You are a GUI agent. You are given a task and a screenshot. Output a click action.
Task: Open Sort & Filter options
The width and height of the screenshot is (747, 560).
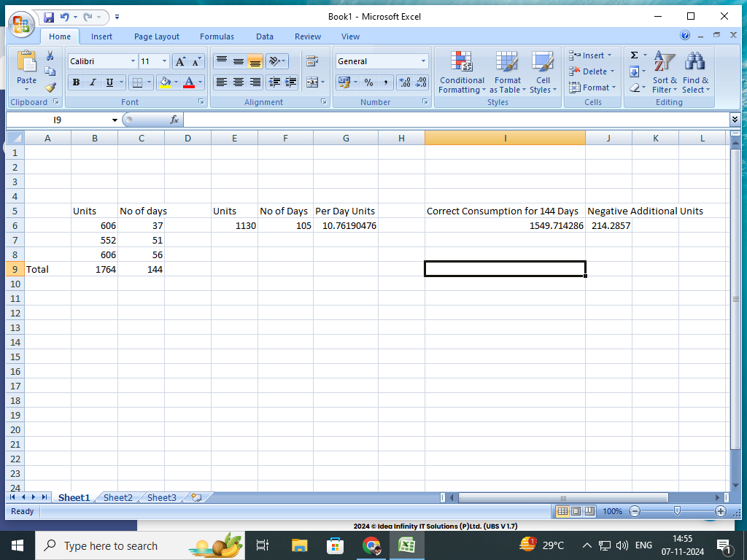pyautogui.click(x=664, y=72)
